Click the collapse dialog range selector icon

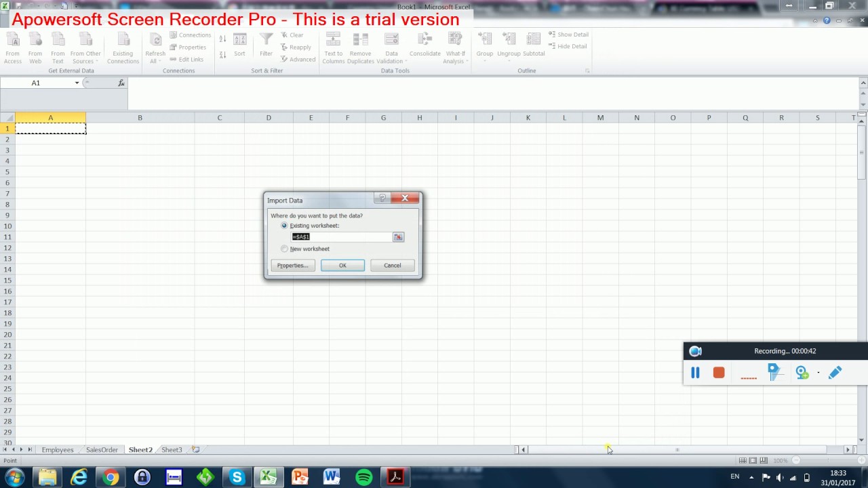click(398, 237)
